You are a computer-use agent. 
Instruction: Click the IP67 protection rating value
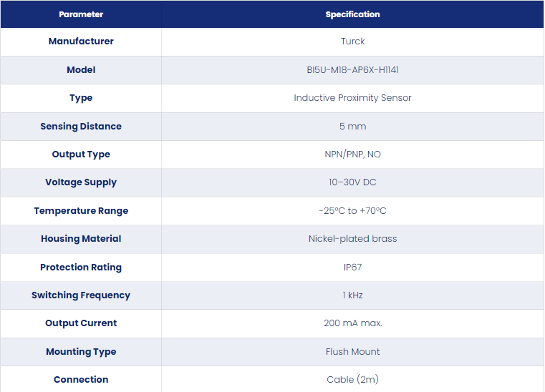coord(352,267)
